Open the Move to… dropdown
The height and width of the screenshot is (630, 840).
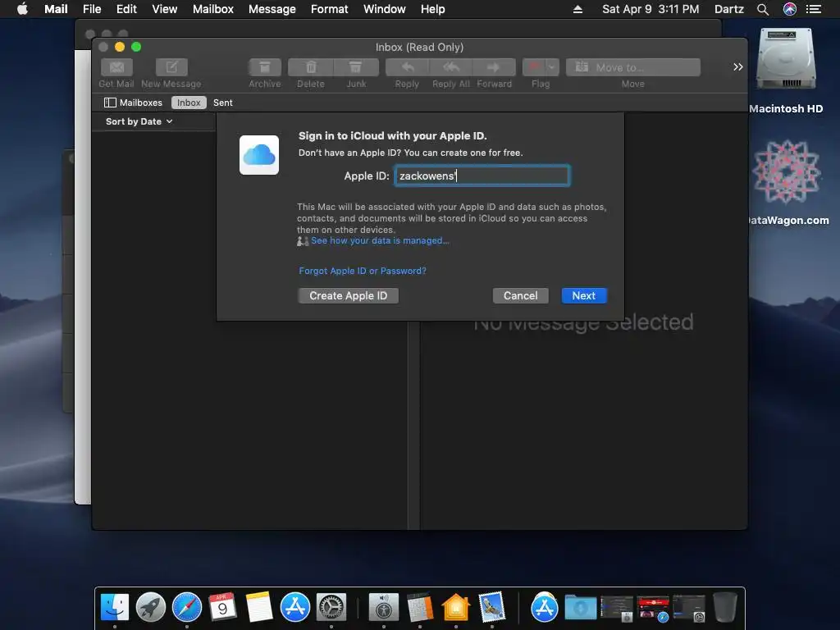632,67
